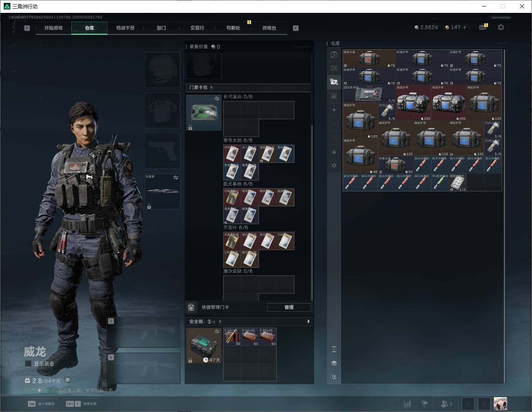Viewport: 532px width, 412px height.
Task: Select the 5.56x45 ammo stack of 30
Action: click(x=232, y=337)
